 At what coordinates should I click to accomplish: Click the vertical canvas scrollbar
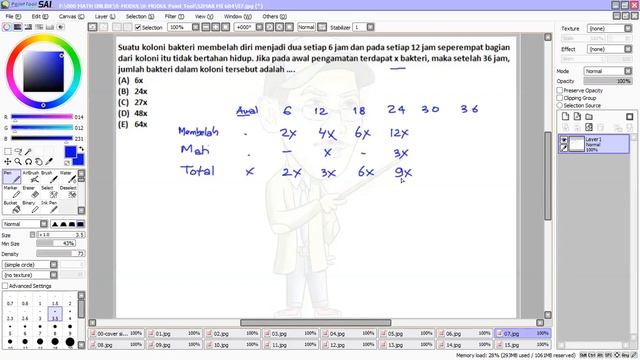[548, 176]
